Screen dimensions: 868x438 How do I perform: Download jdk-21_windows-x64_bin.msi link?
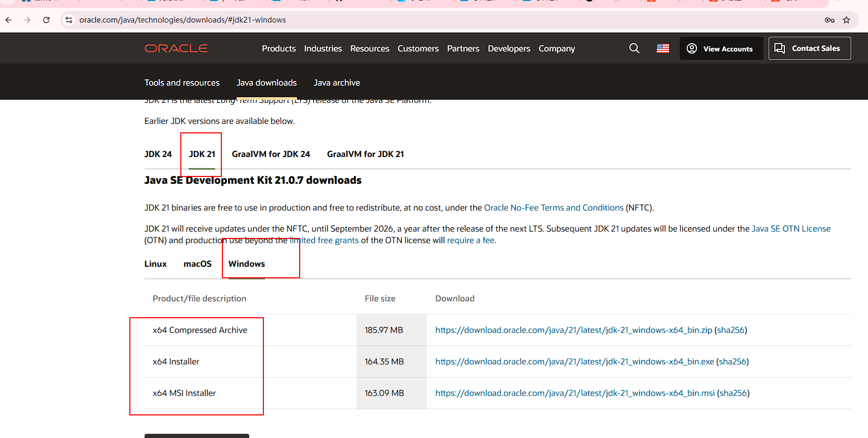pos(575,393)
